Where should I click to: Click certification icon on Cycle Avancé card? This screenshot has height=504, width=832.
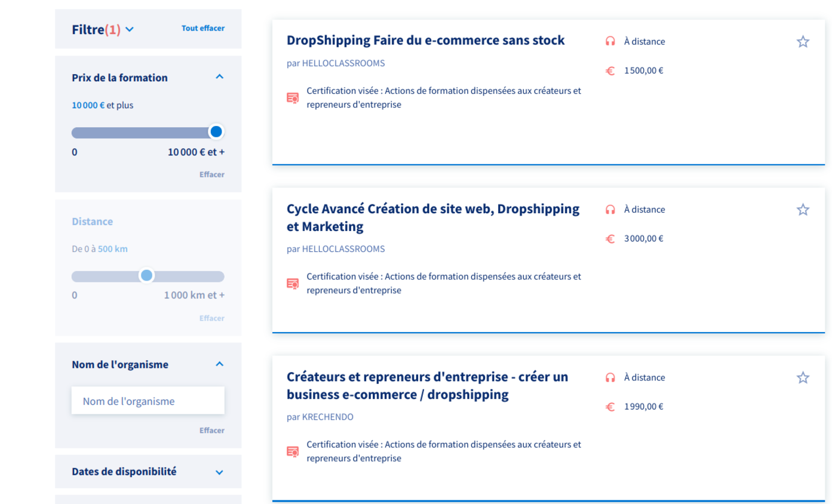[x=293, y=284]
